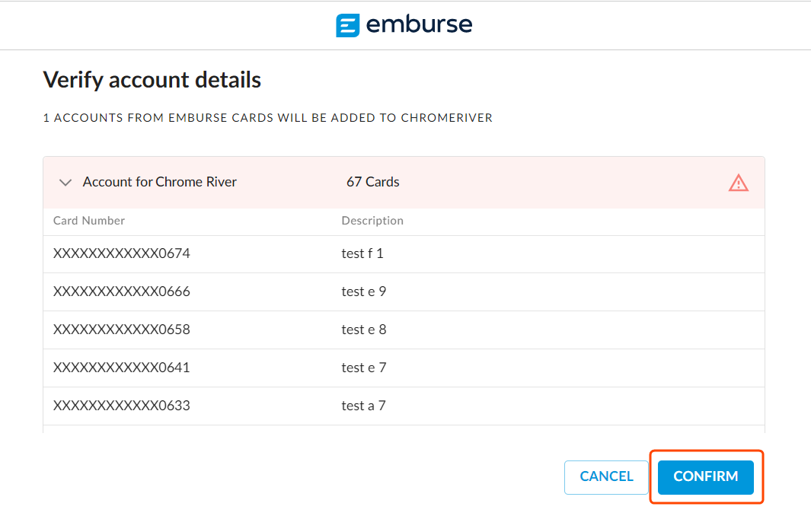
Task: Select card number ending in 0641
Action: tap(122, 368)
